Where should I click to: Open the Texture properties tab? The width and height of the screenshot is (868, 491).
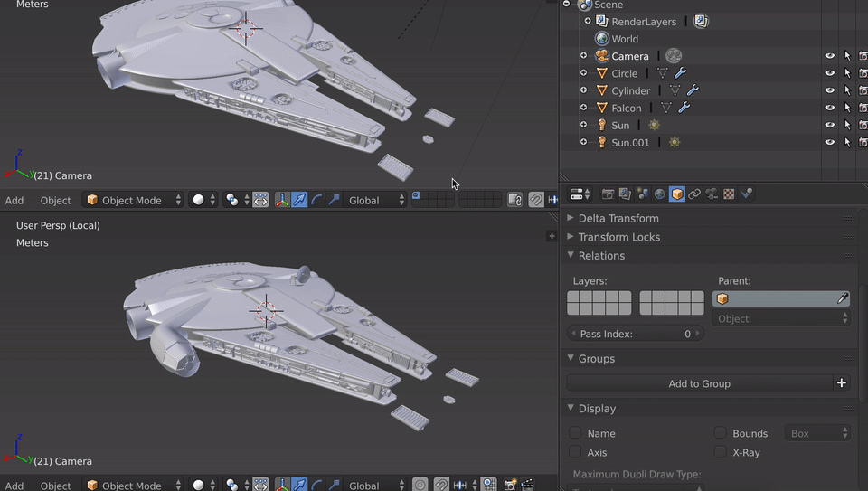pos(729,194)
